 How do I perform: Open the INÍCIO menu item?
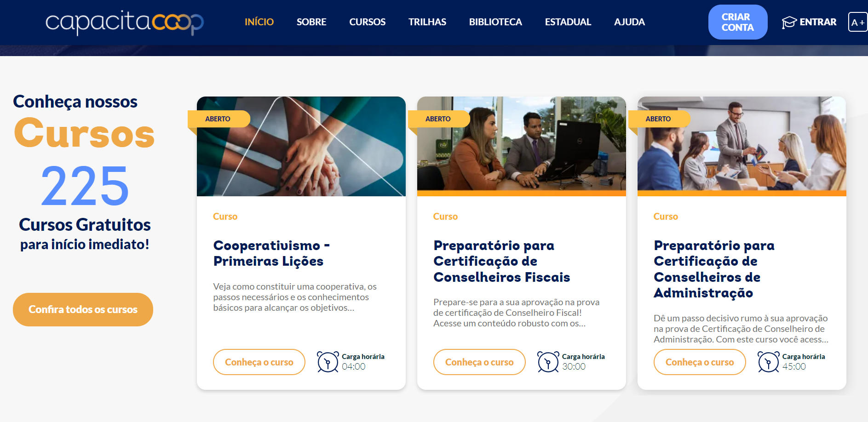259,22
